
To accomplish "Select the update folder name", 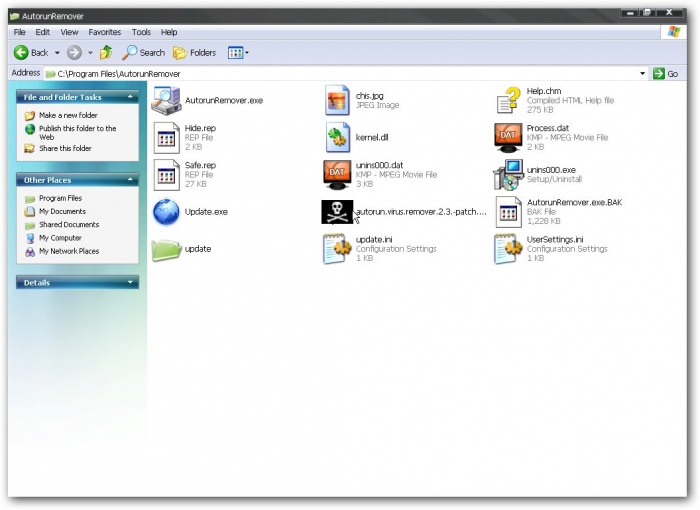I will (x=198, y=249).
